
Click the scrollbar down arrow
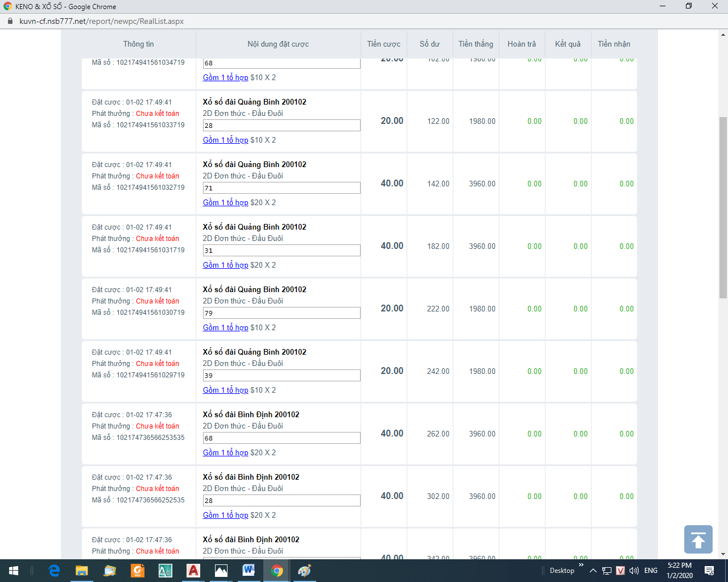723,554
